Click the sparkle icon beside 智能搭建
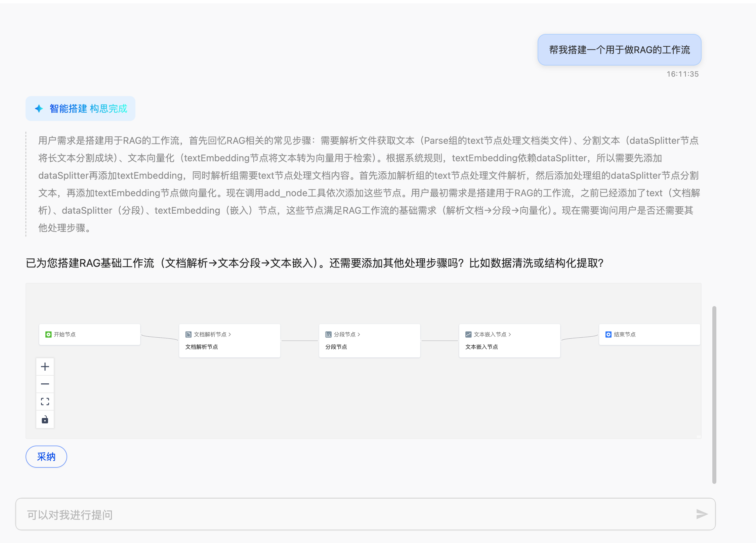The width and height of the screenshot is (756, 543). coord(38,108)
